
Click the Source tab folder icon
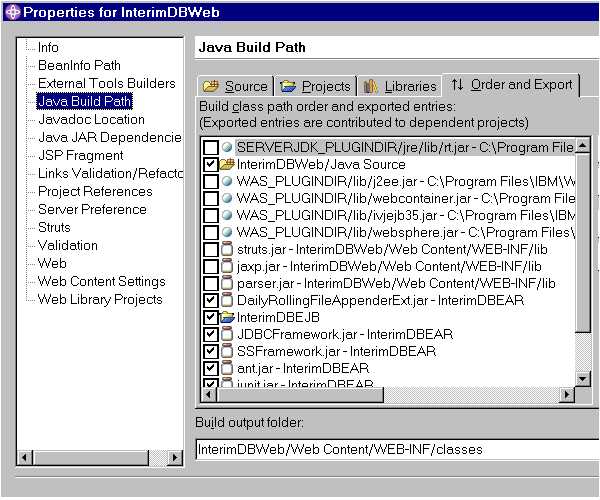pyautogui.click(x=211, y=86)
